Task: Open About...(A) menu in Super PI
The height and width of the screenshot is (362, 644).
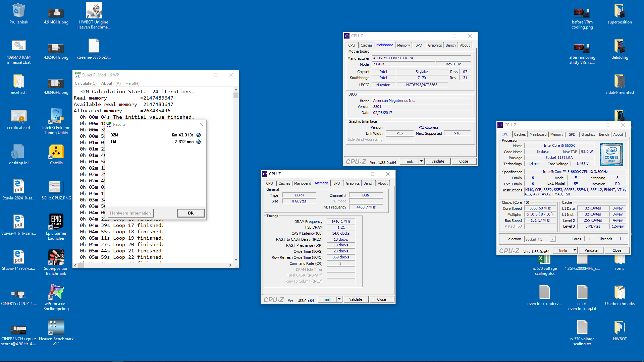Action: coord(111,83)
